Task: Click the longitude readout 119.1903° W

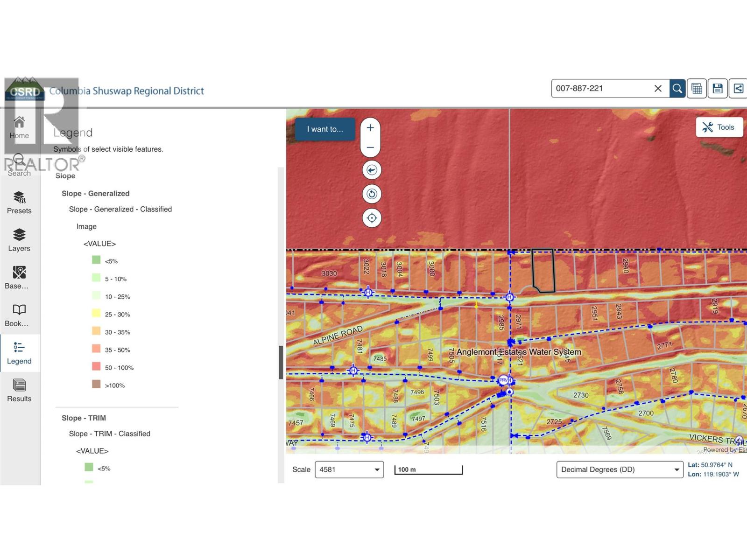Action: (713, 474)
